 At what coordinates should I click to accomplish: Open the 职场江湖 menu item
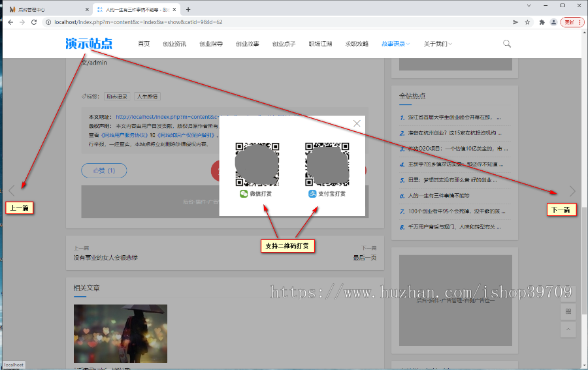(x=320, y=44)
